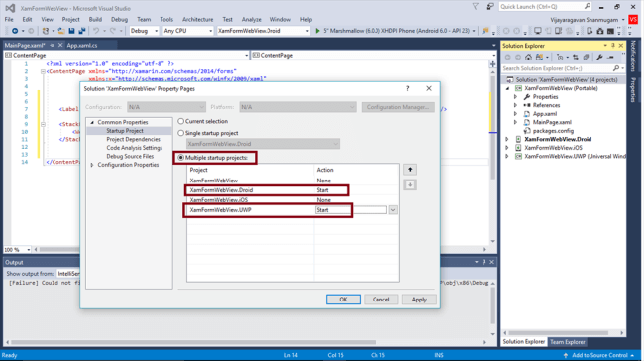Open Solution Explorer Properties wrench icon
644x361 pixels.
pos(599,58)
